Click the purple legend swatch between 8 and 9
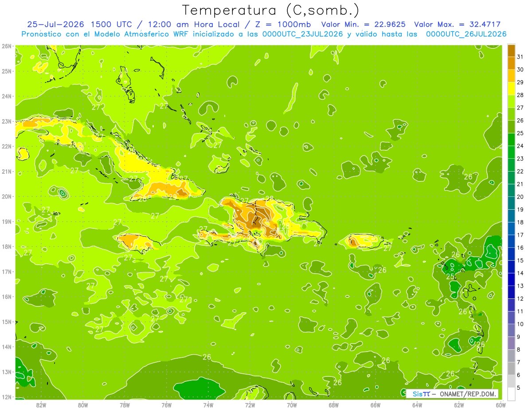532x411 pixels. tap(511, 343)
